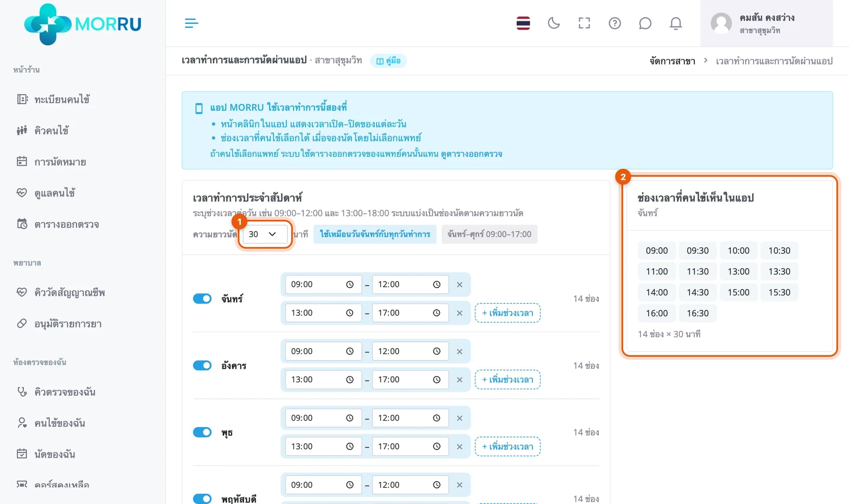Open the chat bubble icon
This screenshot has width=849, height=504.
click(645, 23)
